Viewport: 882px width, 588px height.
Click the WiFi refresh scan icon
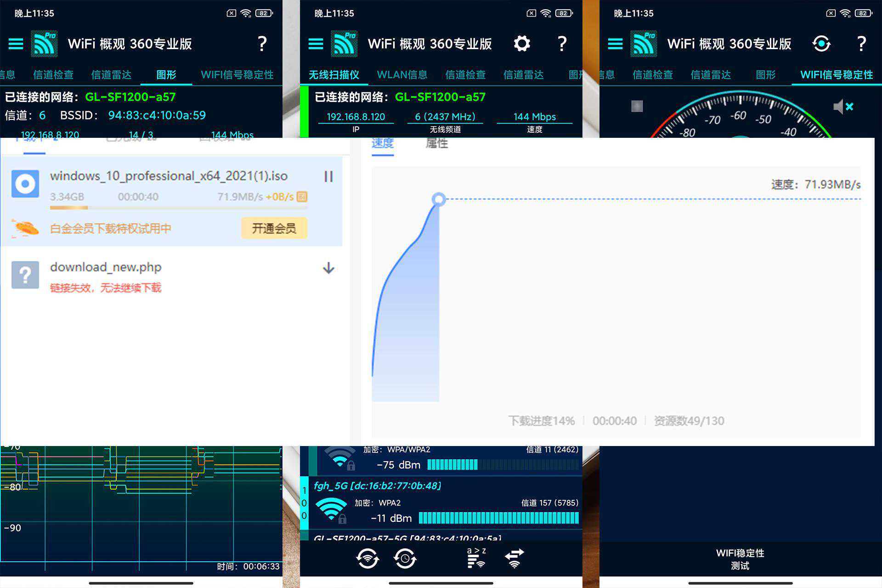tap(367, 559)
